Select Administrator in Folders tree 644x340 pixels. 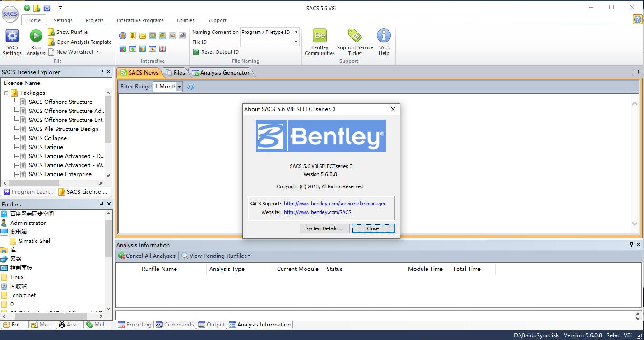(x=28, y=223)
